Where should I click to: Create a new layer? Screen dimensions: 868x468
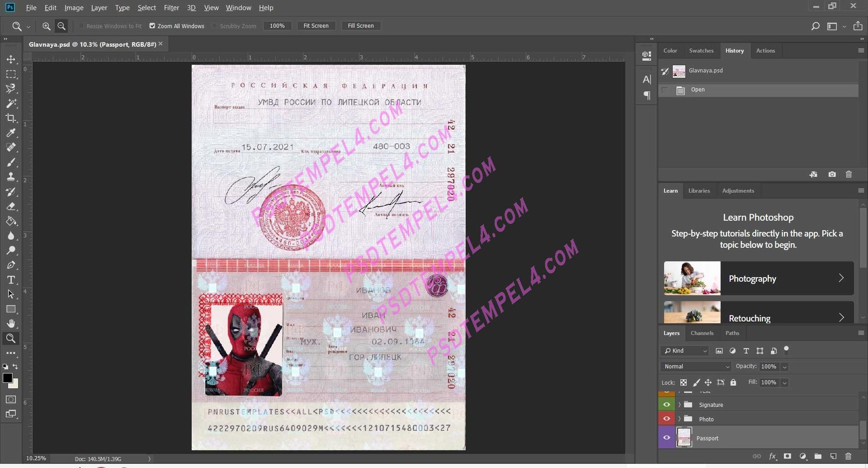(x=833, y=457)
